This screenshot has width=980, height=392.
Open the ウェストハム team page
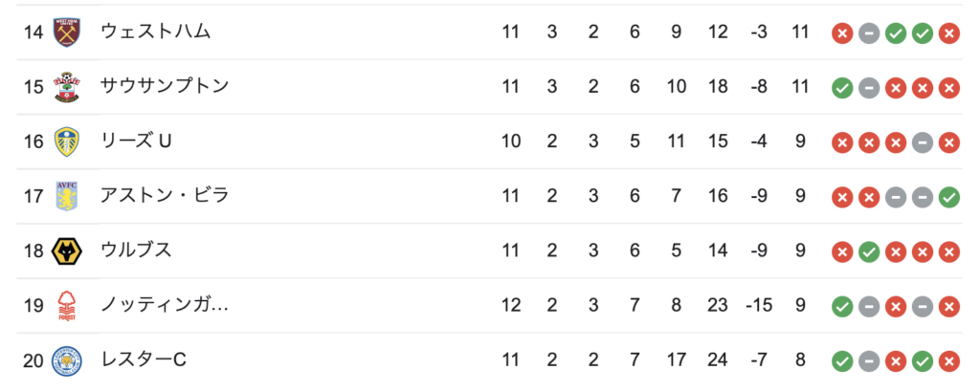click(156, 32)
